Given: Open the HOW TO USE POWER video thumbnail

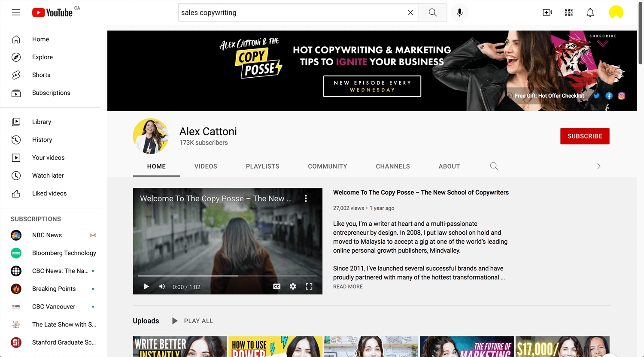Looking at the screenshot, I should pyautogui.click(x=275, y=347).
